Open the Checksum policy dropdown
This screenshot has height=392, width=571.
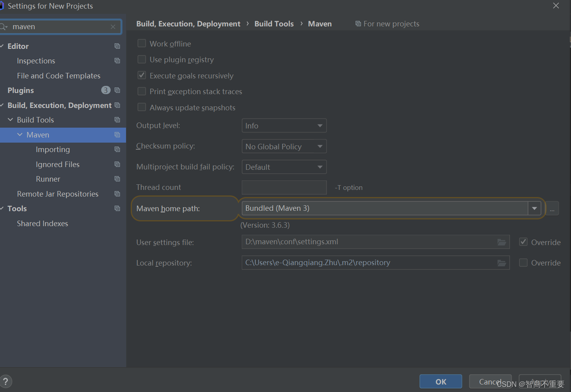coord(284,147)
